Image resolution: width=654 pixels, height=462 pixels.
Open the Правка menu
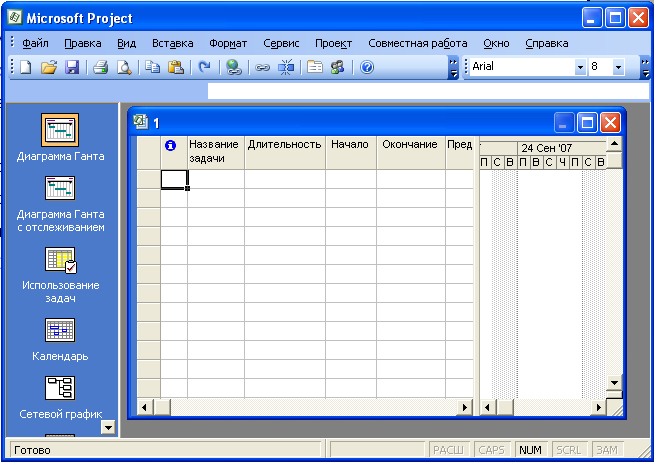coord(83,43)
